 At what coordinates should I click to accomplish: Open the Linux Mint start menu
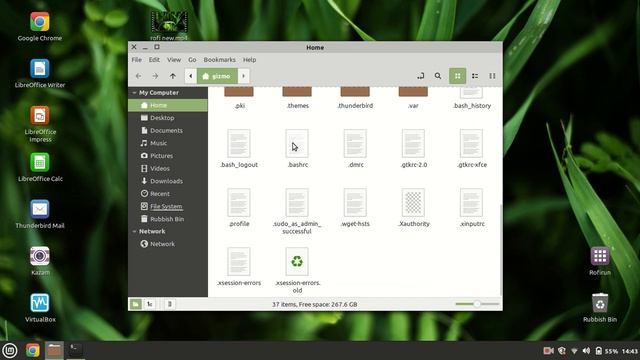pyautogui.click(x=10, y=351)
